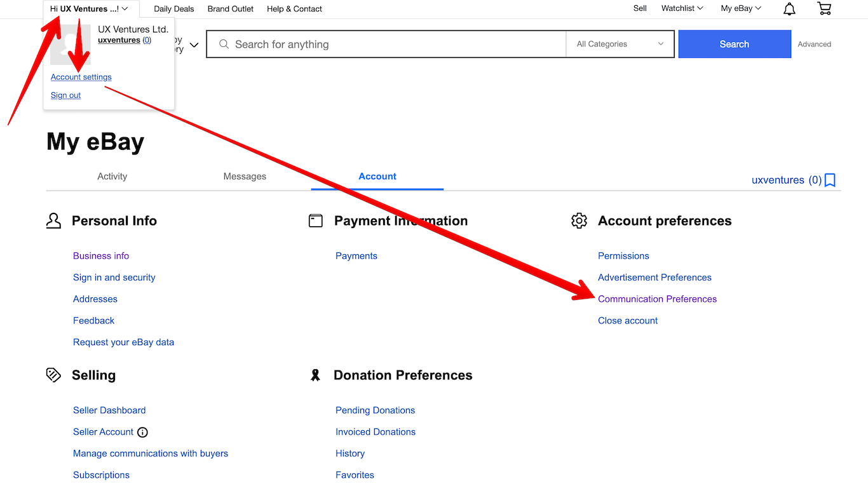Open Pending Donations

coord(376,410)
